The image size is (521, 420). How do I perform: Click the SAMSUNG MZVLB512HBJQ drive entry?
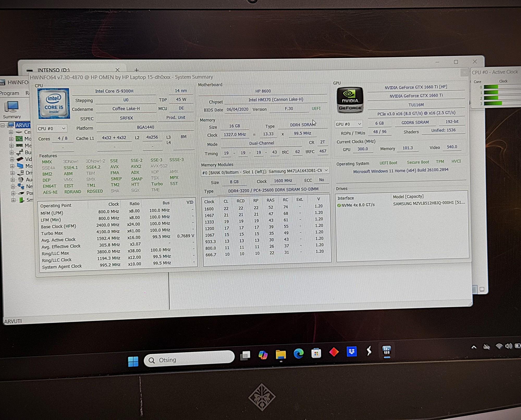pos(429,203)
